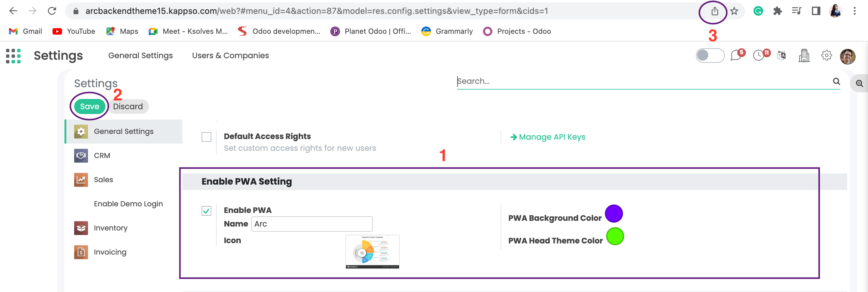Viewport: 868px width, 292px height.
Task: Open the General Settings top menu
Action: 140,56
